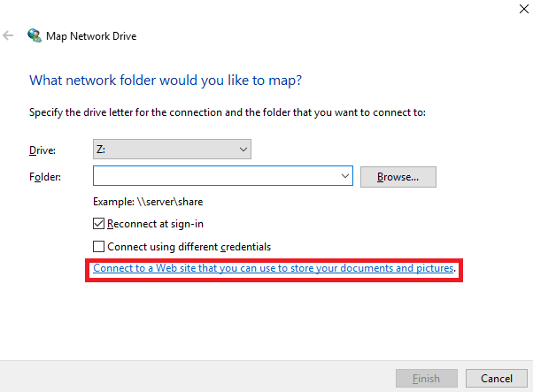The image size is (533, 392).
Task: Click the Cancel button
Action: 497,379
